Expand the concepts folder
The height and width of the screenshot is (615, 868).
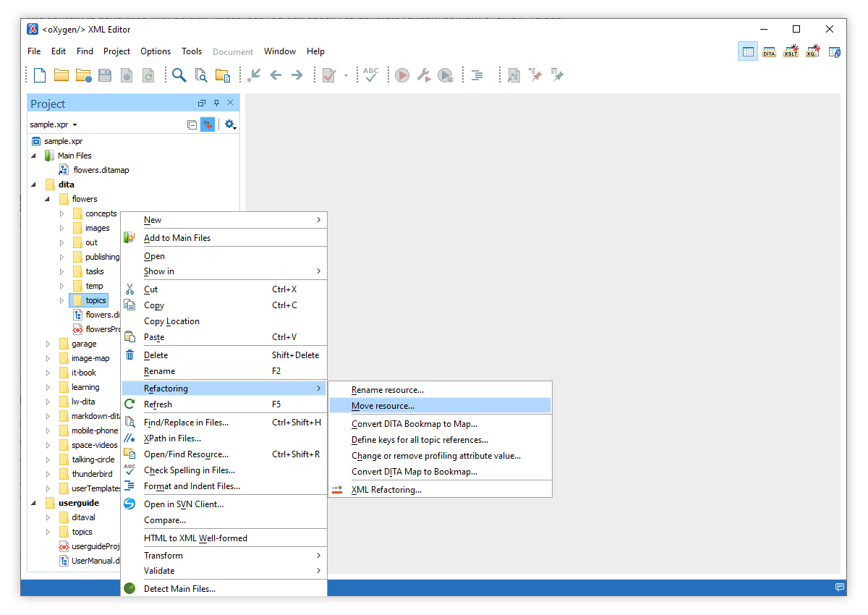point(61,213)
